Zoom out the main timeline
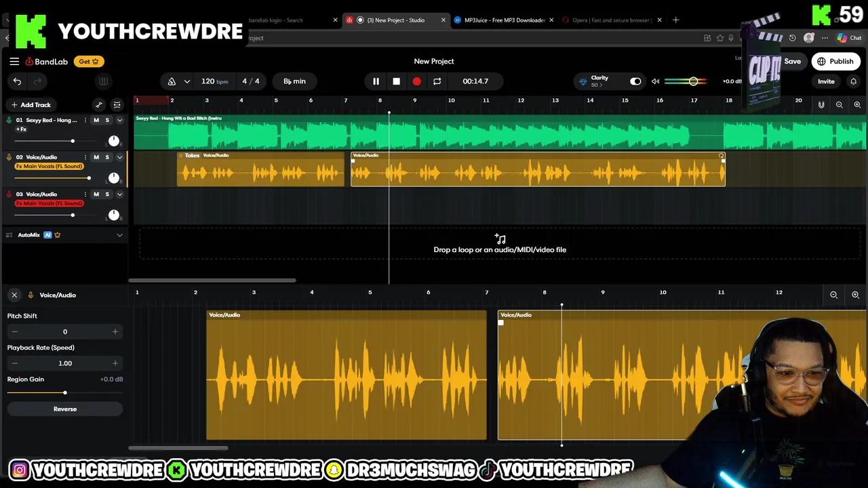Viewport: 868px width, 488px height. (839, 105)
